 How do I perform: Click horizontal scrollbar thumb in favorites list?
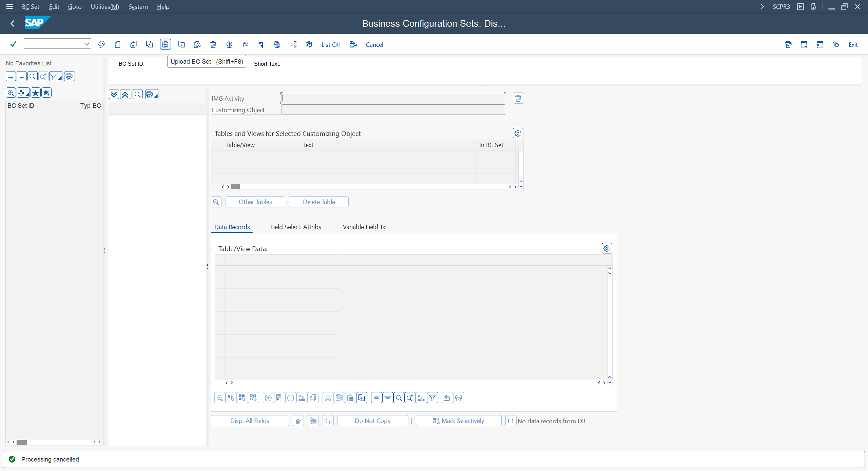pyautogui.click(x=22, y=442)
